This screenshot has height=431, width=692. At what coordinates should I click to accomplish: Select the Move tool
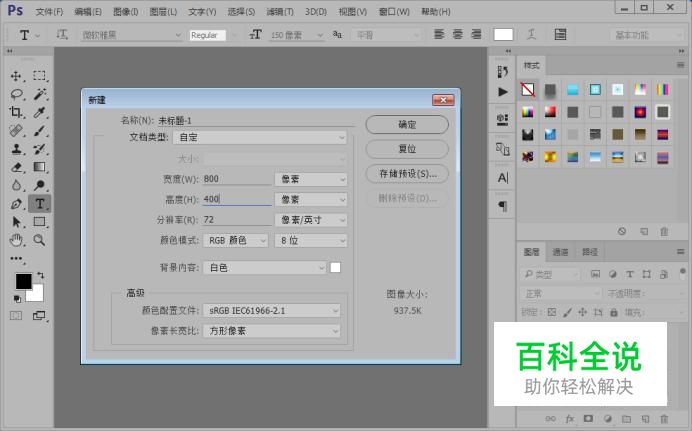click(x=16, y=76)
